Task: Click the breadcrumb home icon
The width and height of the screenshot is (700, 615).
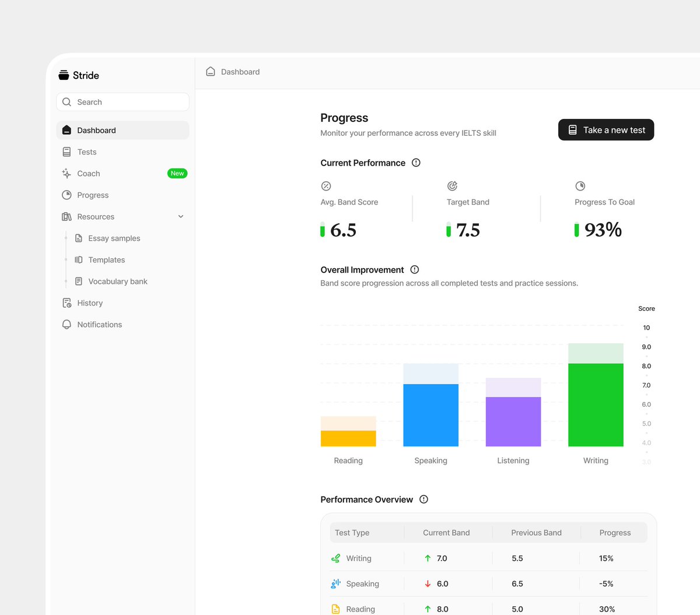Action: [x=211, y=71]
